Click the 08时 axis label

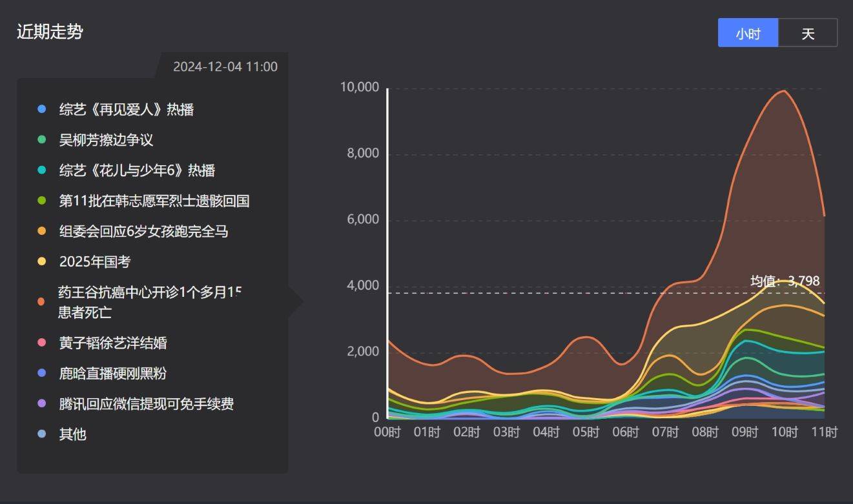705,432
